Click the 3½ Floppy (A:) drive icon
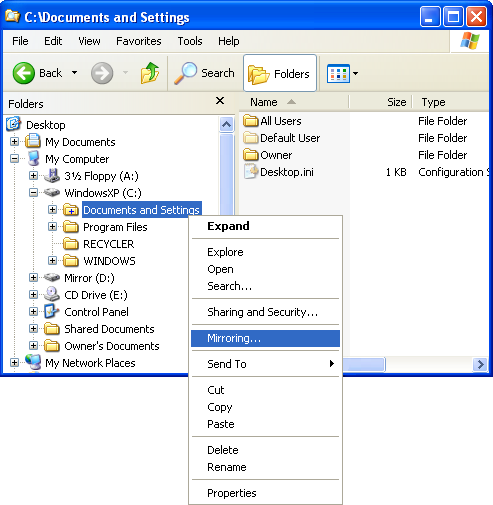Screen dimensions: 493x505 [52, 175]
